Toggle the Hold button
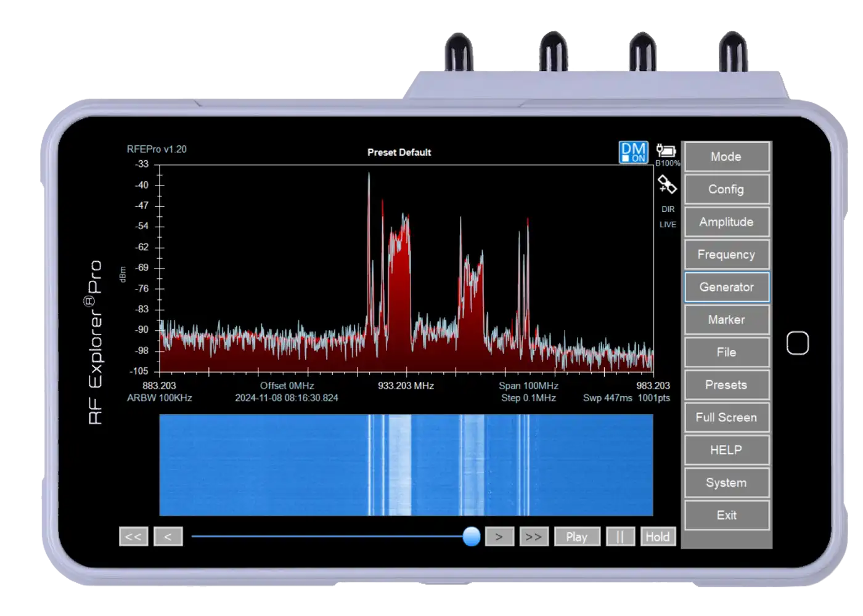The width and height of the screenshot is (863, 616). coord(657,537)
